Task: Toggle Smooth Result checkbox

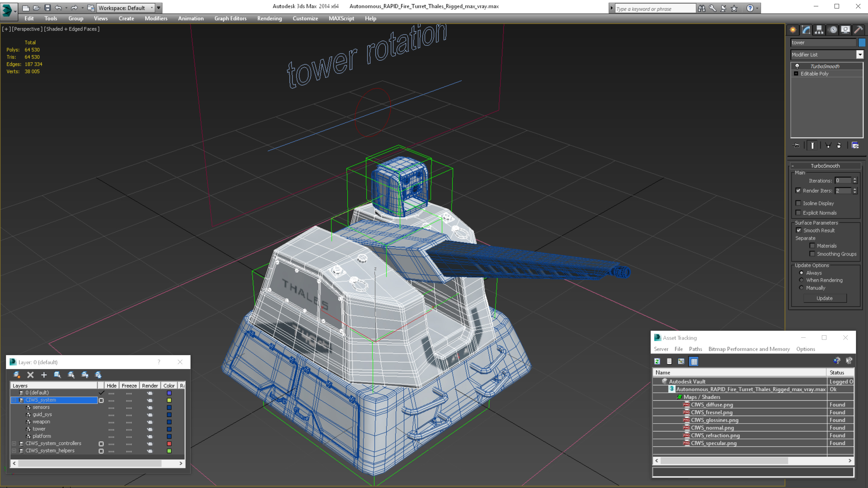Action: tap(799, 230)
